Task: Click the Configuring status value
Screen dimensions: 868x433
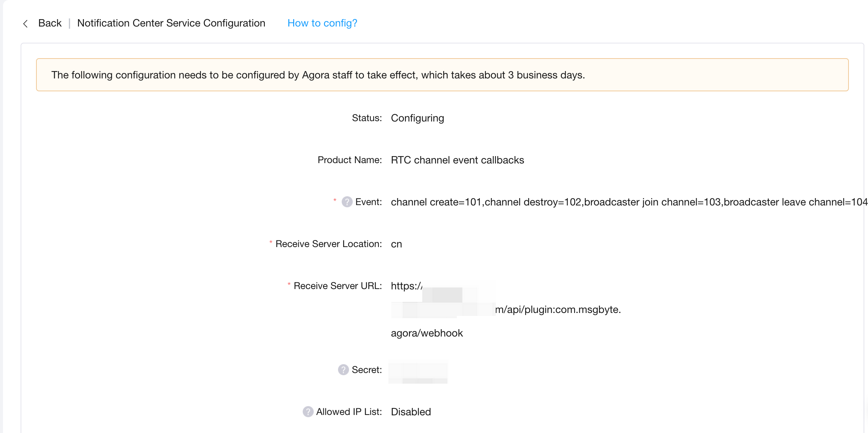Action: point(417,118)
